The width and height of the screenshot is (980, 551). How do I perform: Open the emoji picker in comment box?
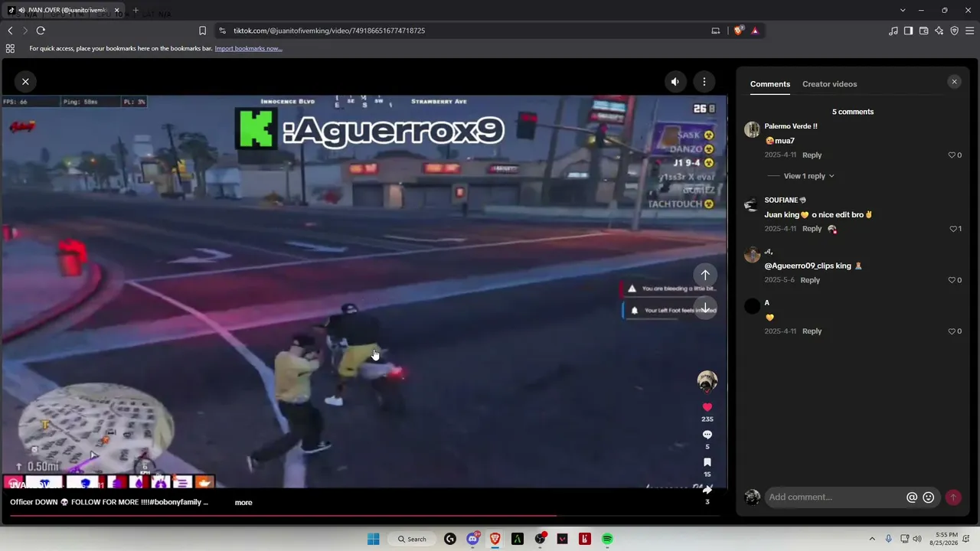[929, 497]
